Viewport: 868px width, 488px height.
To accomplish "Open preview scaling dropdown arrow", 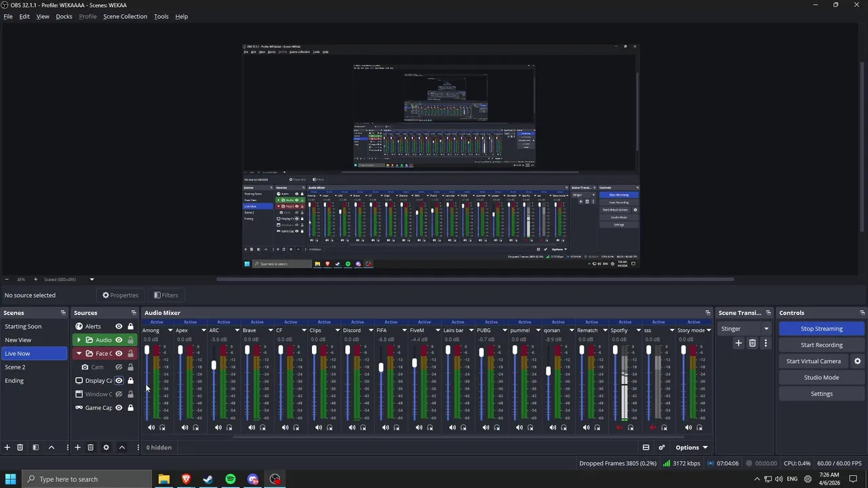I will pyautogui.click(x=92, y=279).
